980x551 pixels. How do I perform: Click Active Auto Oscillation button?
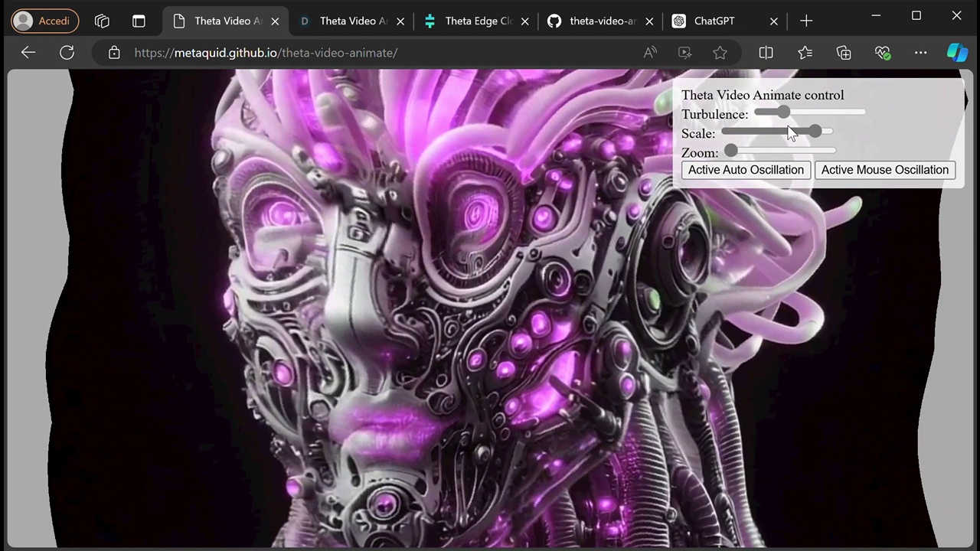(746, 170)
